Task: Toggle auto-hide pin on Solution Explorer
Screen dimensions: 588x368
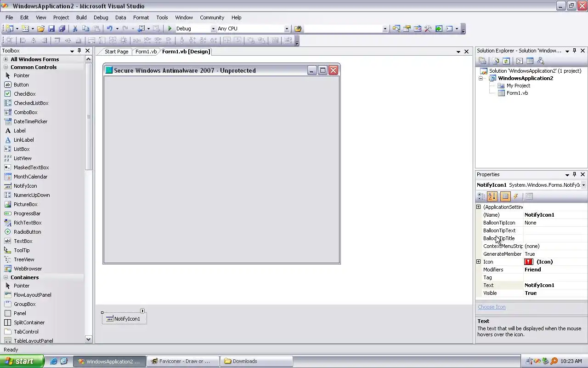Action: point(575,51)
